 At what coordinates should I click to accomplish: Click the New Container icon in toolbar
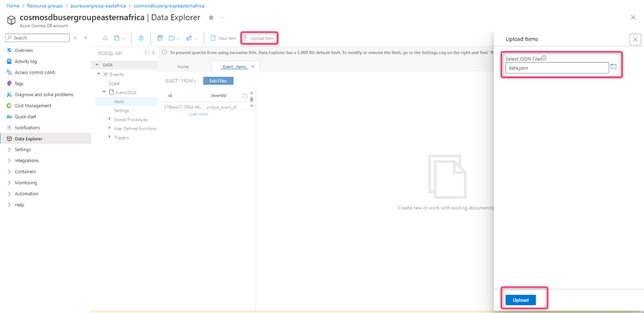pyautogui.click(x=117, y=38)
